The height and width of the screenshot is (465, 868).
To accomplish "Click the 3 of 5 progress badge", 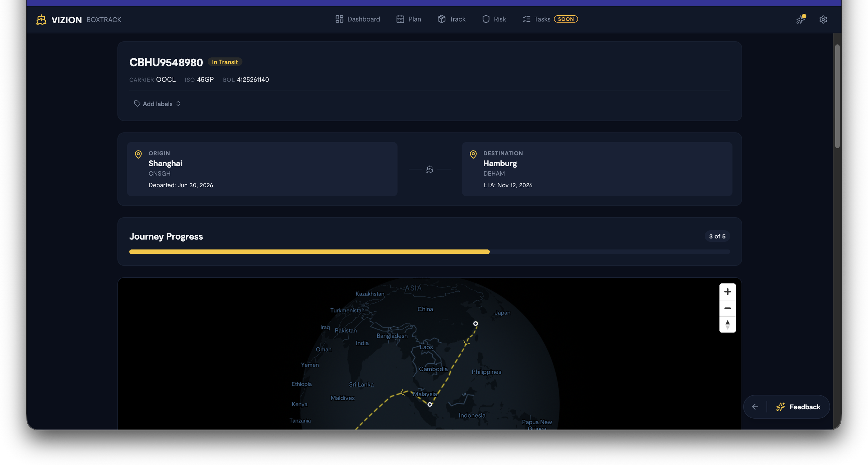I will pos(717,236).
